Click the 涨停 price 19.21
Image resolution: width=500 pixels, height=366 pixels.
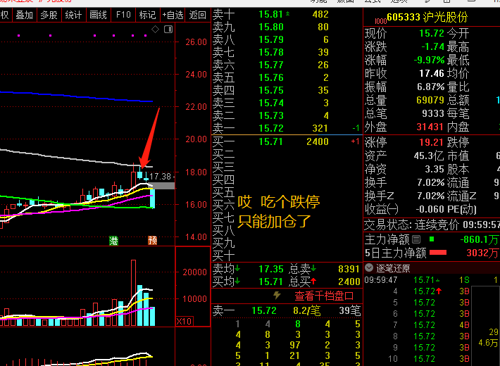pyautogui.click(x=431, y=142)
